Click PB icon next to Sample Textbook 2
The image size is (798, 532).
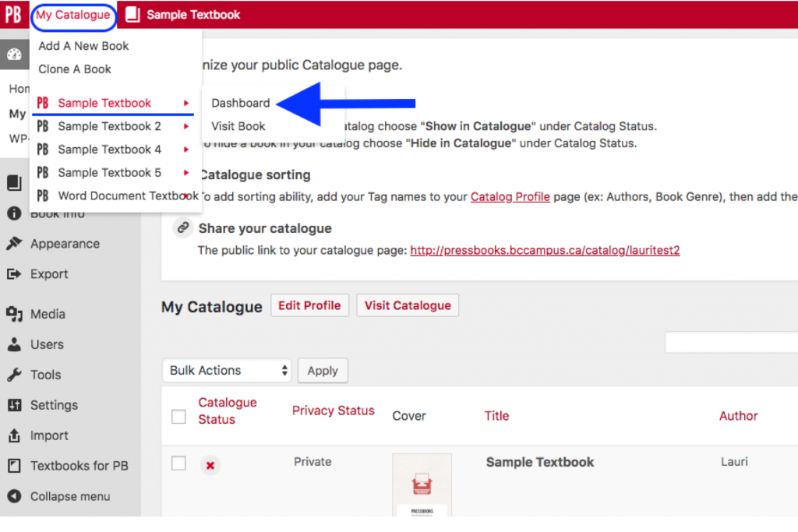point(43,126)
